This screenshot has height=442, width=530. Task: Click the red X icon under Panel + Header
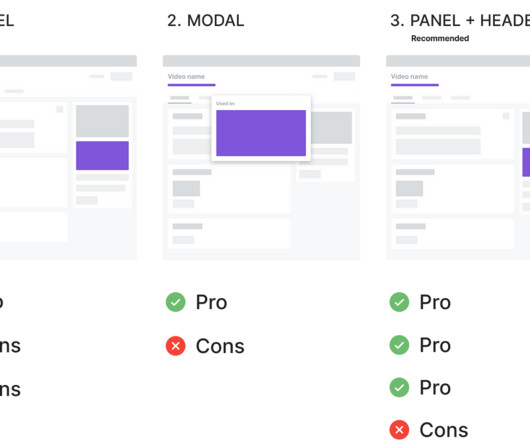[x=399, y=430]
